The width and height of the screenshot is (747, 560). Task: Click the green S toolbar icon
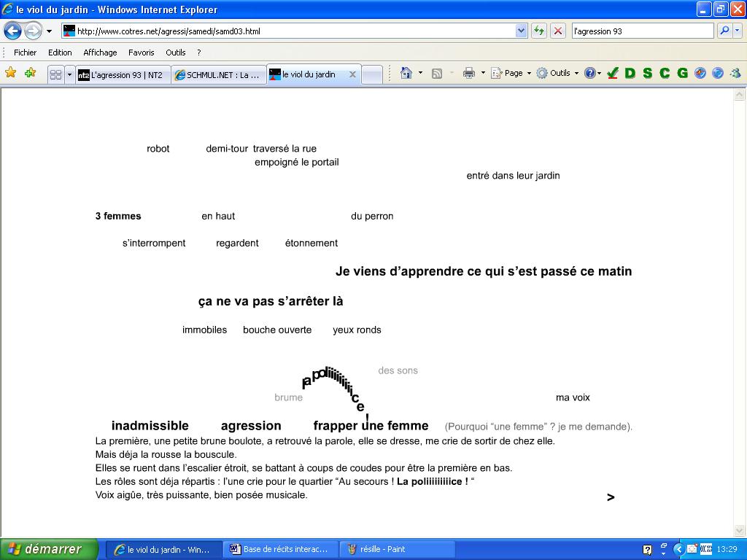coord(648,73)
